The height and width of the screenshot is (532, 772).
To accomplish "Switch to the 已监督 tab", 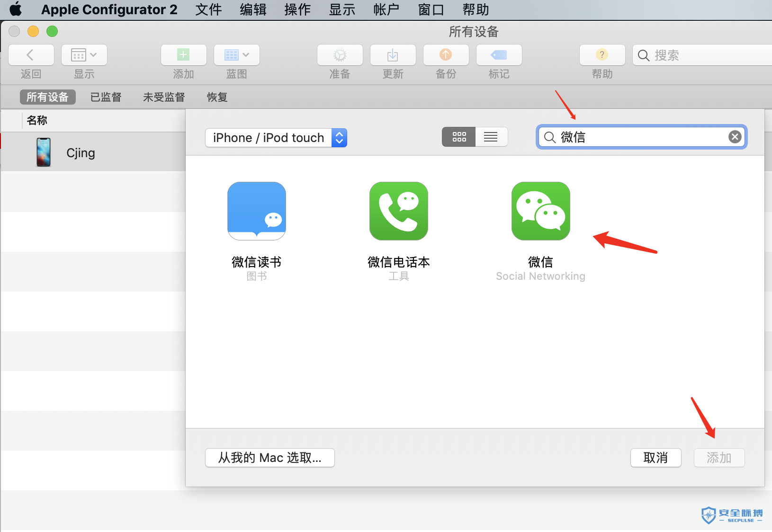I will coord(106,97).
